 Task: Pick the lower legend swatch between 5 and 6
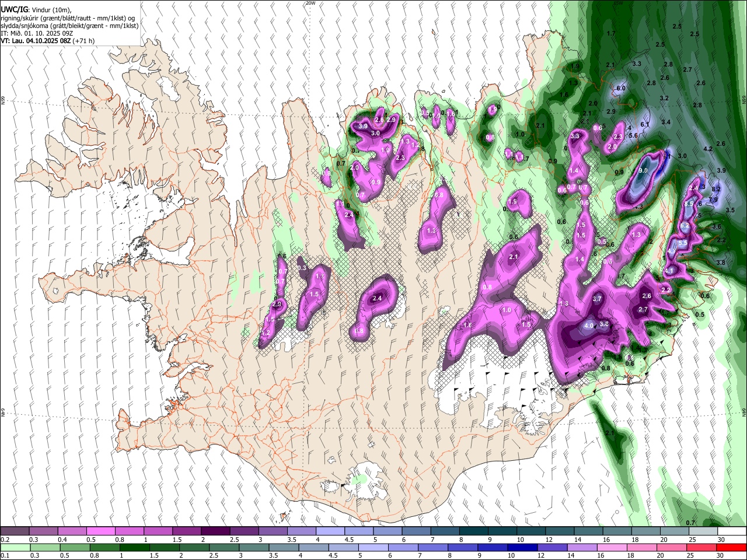tap(373, 547)
